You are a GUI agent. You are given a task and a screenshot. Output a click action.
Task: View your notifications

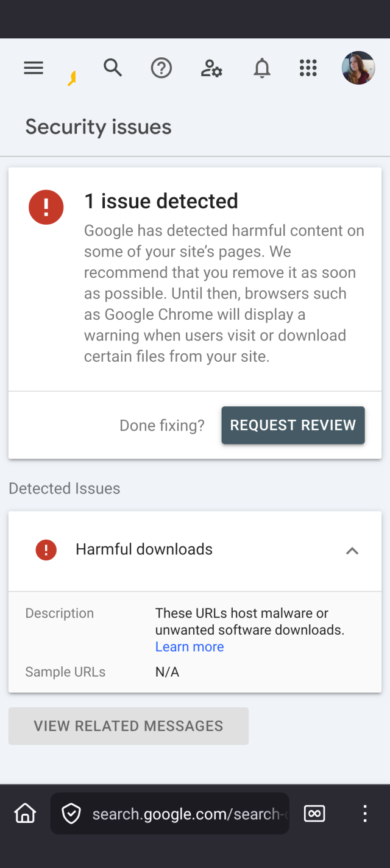click(261, 68)
